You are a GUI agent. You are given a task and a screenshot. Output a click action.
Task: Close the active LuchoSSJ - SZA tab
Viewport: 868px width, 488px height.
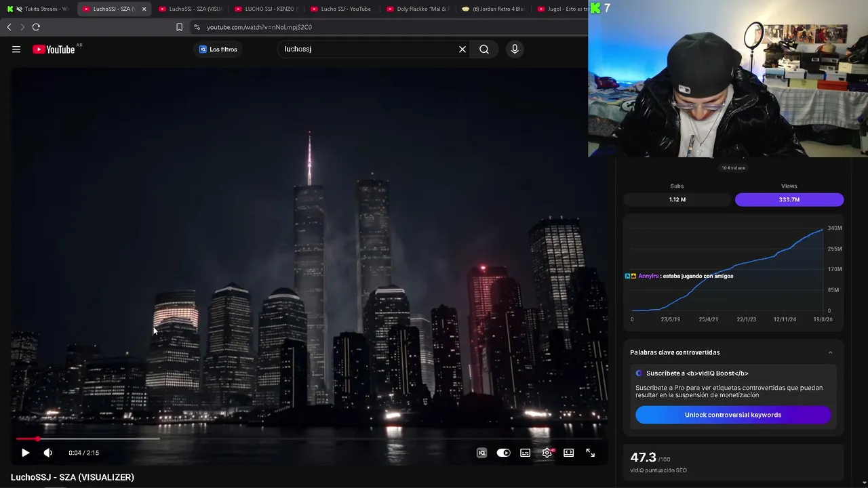coord(144,9)
